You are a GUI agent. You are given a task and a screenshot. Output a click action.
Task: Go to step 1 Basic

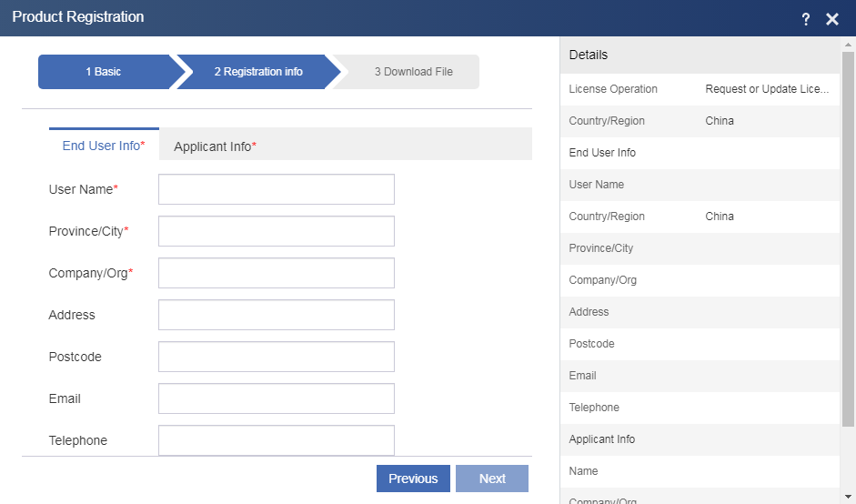point(104,72)
